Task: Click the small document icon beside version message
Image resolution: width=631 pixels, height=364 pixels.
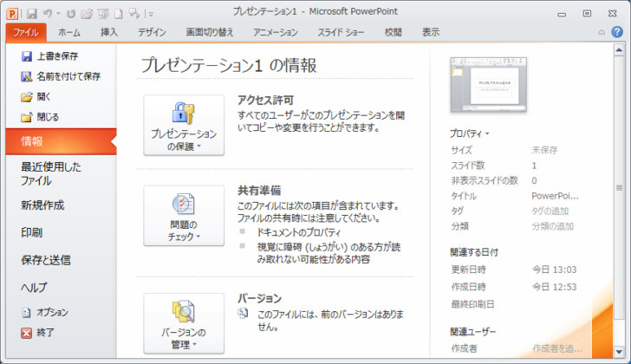Action: tap(243, 314)
